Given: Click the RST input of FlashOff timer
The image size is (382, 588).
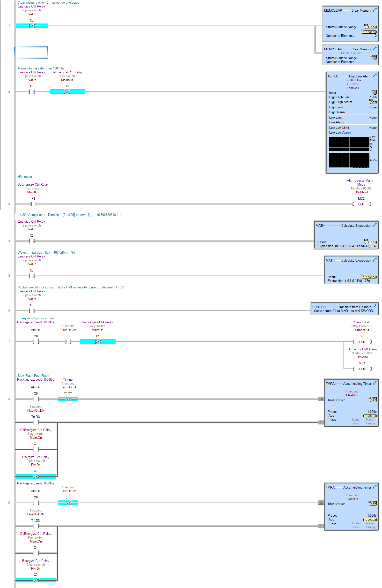Looking at the screenshot, I should click(321, 526).
